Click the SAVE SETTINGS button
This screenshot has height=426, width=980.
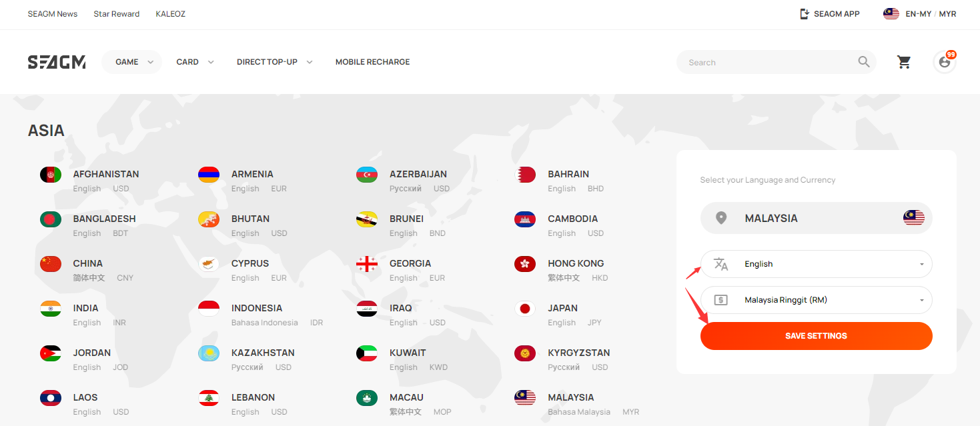pos(817,336)
